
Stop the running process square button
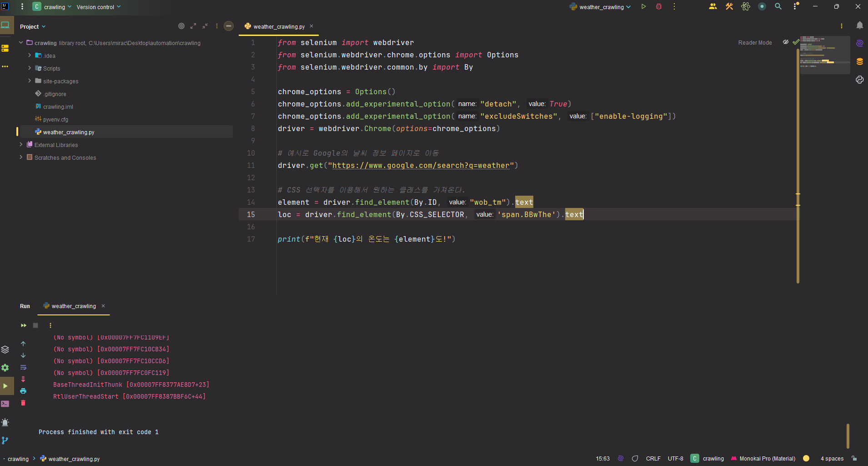click(35, 325)
